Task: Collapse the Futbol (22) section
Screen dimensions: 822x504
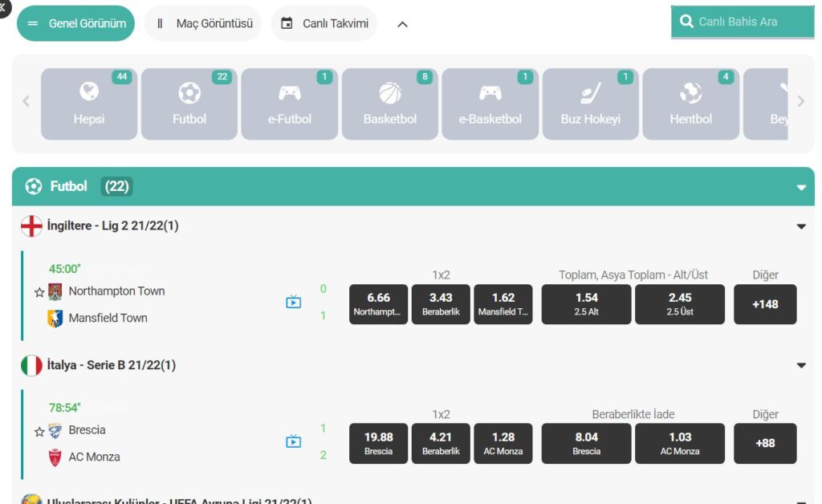Action: [801, 187]
